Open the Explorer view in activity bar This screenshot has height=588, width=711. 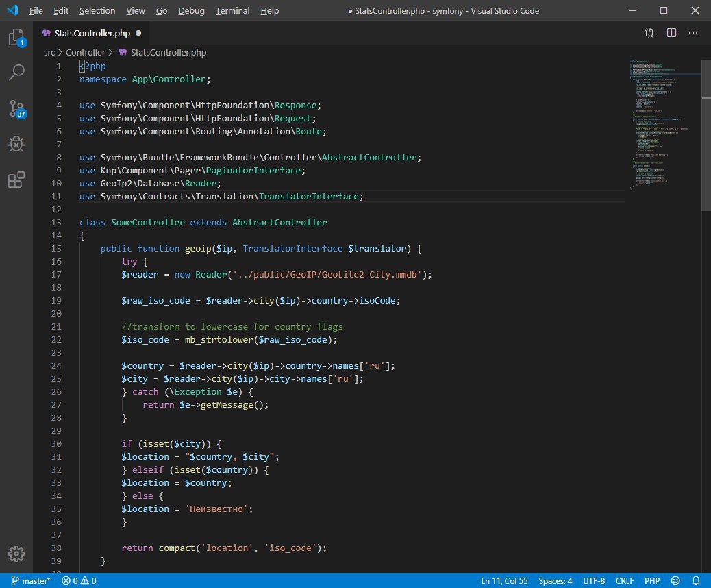16,37
